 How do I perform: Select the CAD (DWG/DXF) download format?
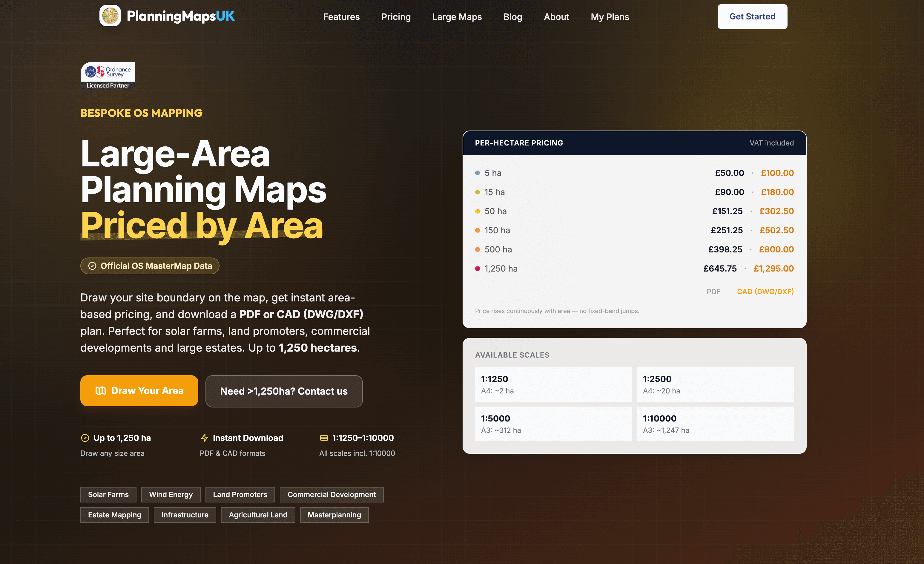click(x=765, y=291)
